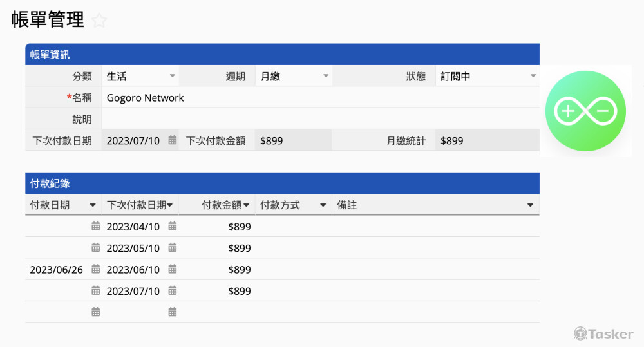Open 付款日期 column header filter arrow
The image size is (644, 347).
(x=93, y=205)
